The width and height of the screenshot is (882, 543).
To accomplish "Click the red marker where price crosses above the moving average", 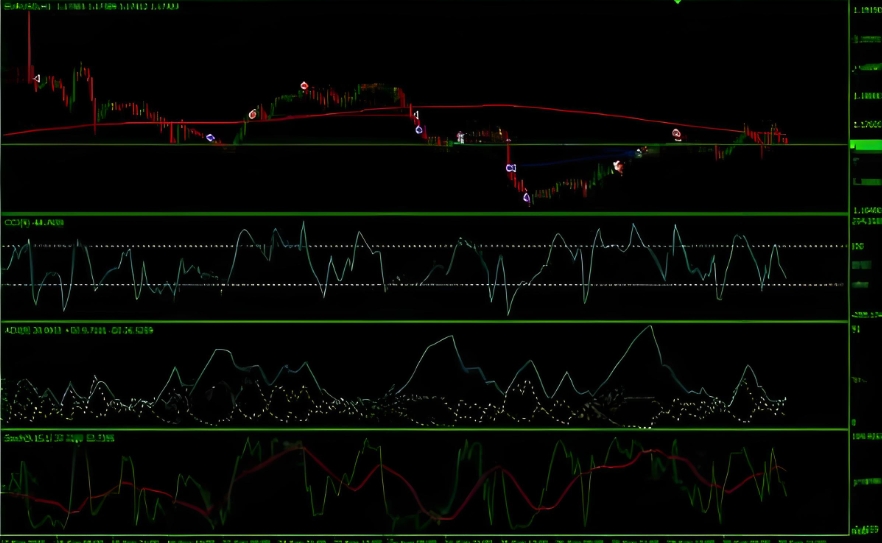I will coord(252,114).
